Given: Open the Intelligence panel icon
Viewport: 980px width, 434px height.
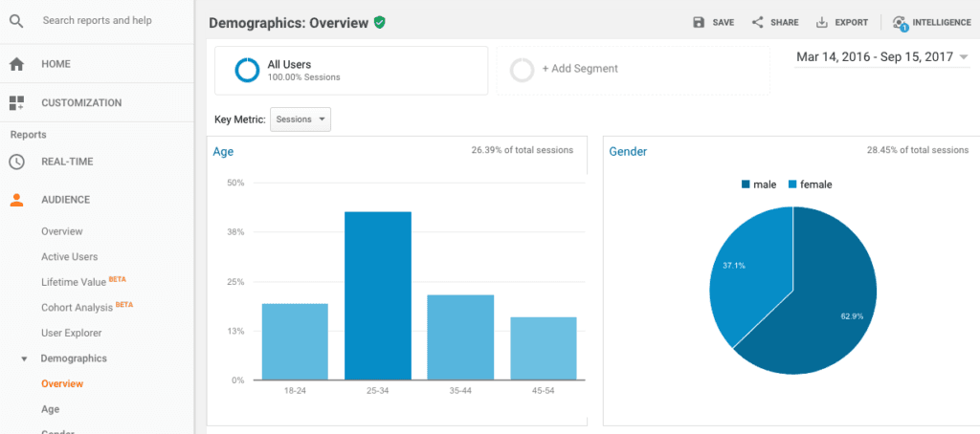Looking at the screenshot, I should click(899, 22).
